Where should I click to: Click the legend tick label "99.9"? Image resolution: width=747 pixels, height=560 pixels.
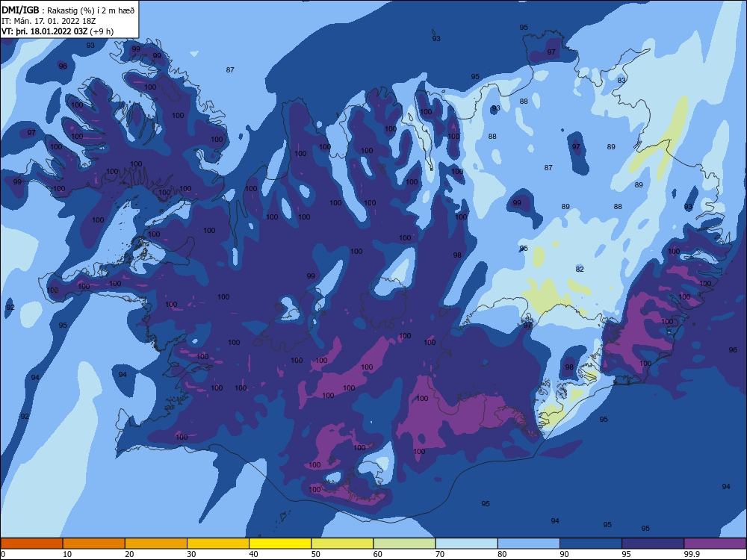tap(692, 554)
